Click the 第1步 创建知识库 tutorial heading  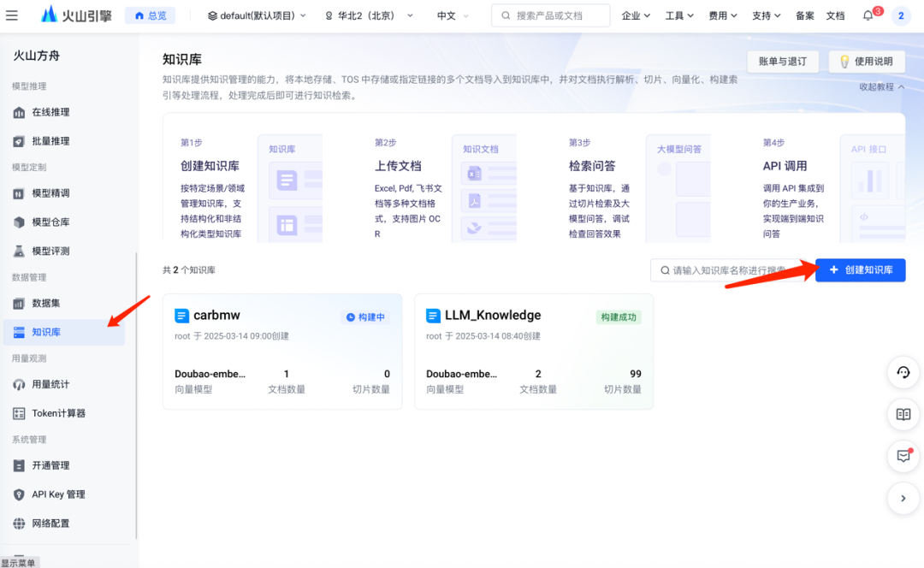tap(210, 166)
